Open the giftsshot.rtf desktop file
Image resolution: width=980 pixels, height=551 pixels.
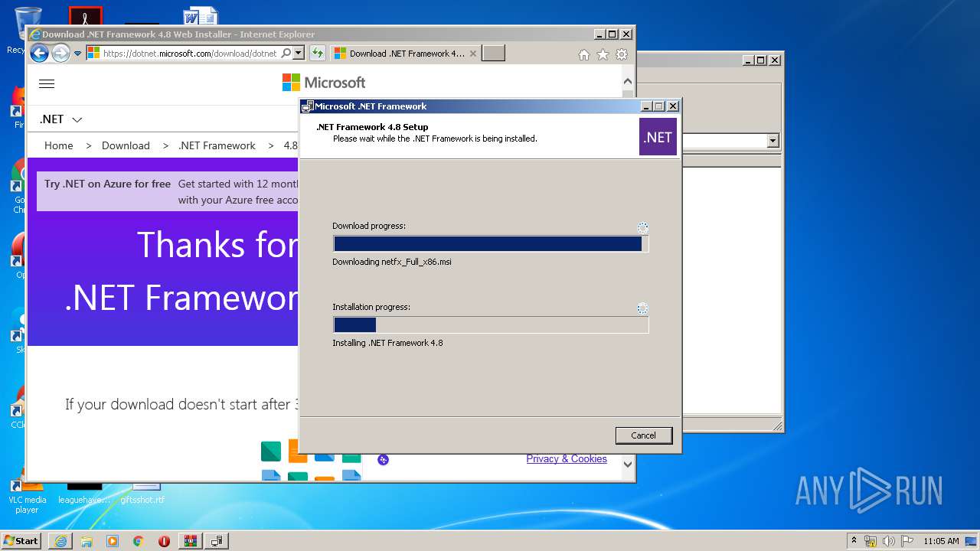[142, 494]
